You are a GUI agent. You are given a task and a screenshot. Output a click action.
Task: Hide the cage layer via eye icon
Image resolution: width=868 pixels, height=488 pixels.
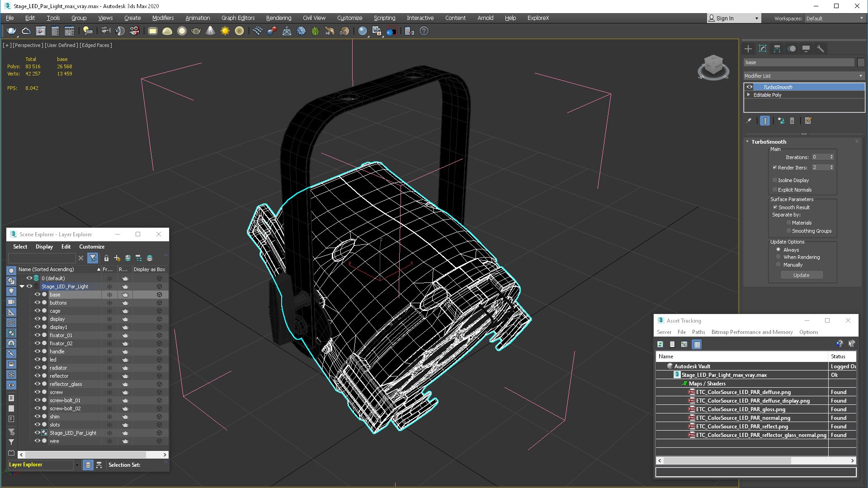[x=38, y=311]
